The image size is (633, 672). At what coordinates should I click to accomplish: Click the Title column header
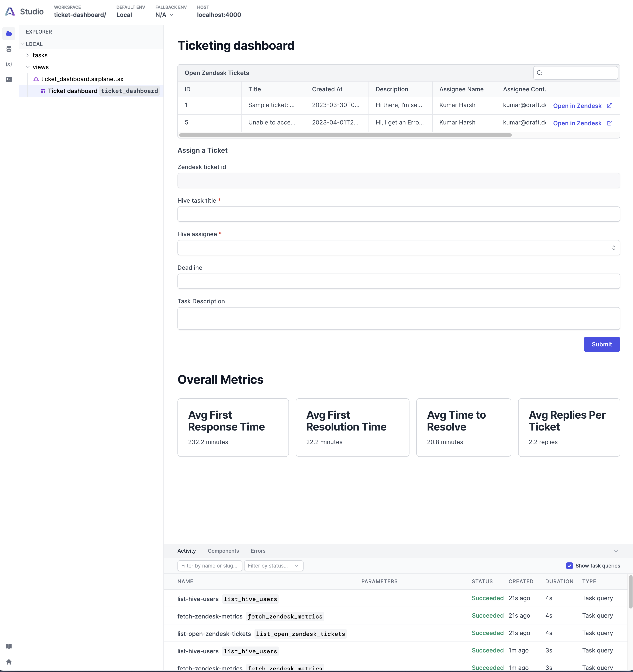273,89
